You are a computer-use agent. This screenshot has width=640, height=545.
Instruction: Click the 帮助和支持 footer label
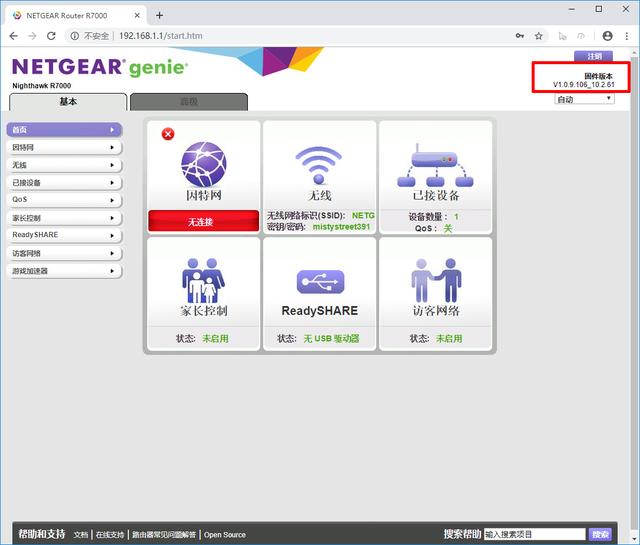point(42,534)
